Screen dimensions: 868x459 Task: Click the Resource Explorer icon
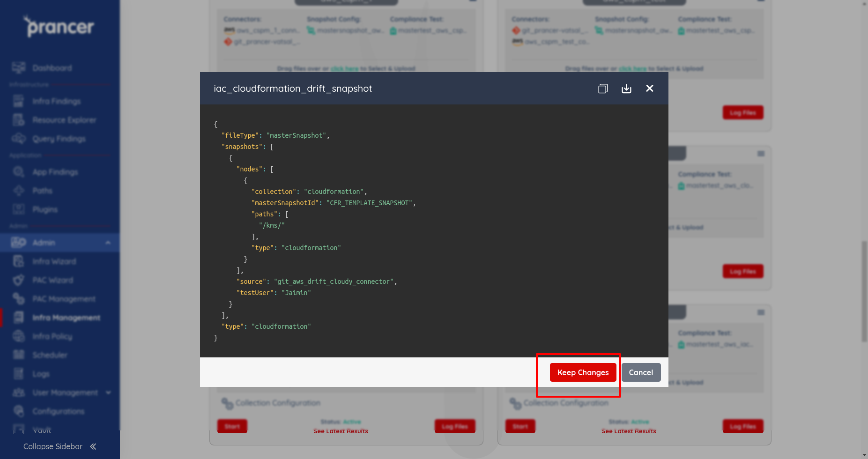(18, 120)
